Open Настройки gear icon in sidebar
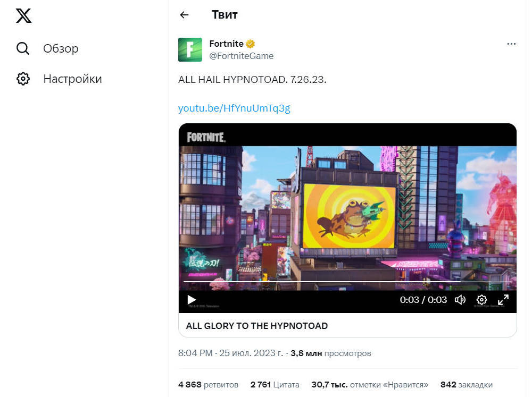This screenshot has width=532, height=397. [x=23, y=79]
